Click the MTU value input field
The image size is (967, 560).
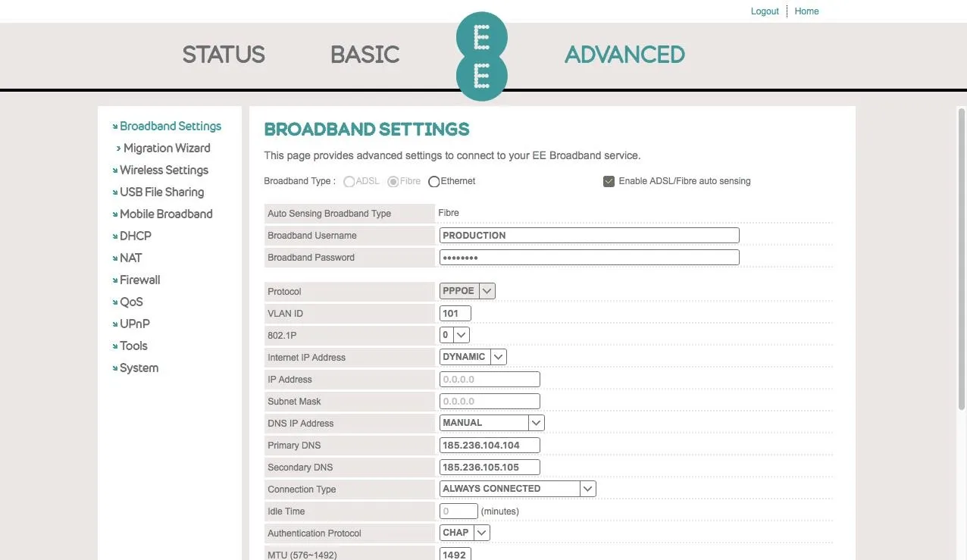[455, 554]
